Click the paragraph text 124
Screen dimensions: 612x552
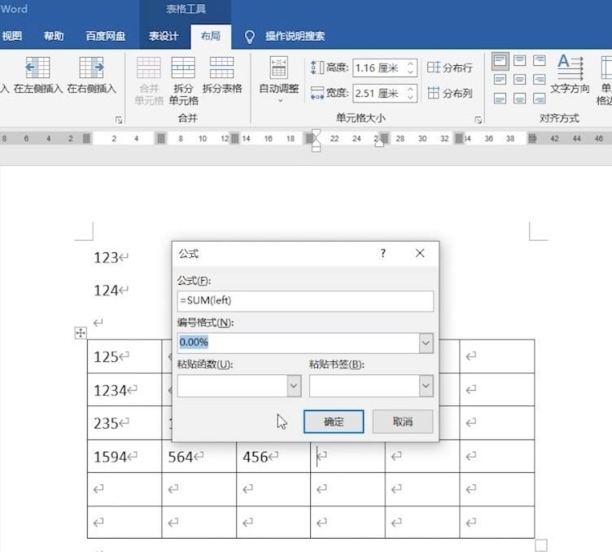(x=106, y=290)
